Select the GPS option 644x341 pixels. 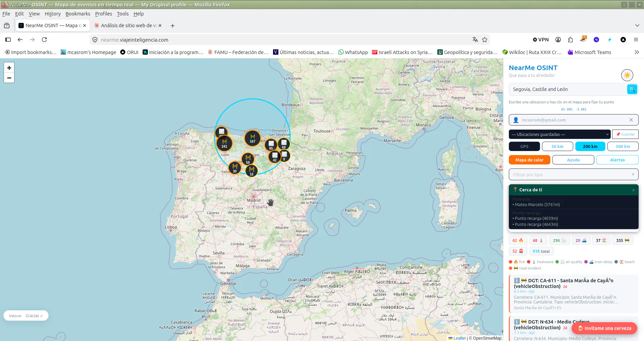524,146
